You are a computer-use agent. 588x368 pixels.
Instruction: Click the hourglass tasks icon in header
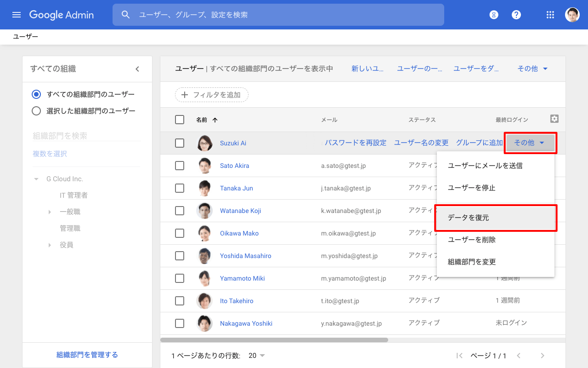[x=494, y=15]
